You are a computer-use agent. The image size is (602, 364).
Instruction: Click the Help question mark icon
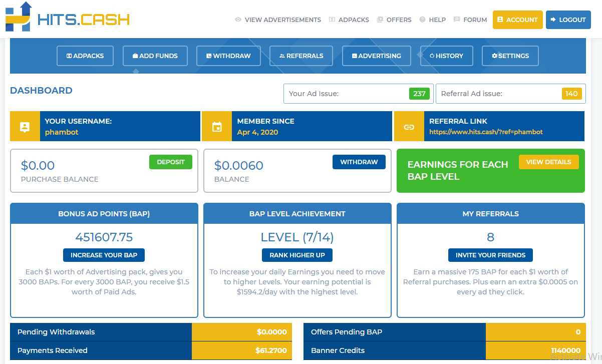(x=423, y=20)
